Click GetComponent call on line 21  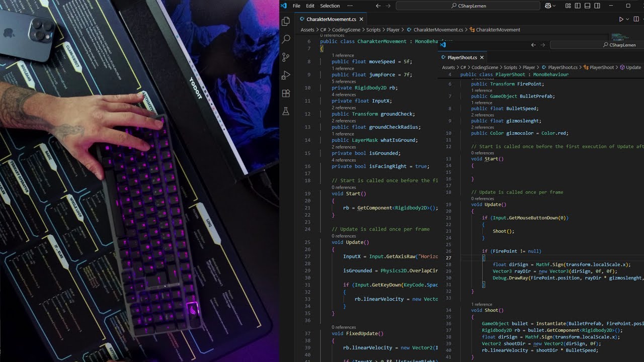point(374,208)
